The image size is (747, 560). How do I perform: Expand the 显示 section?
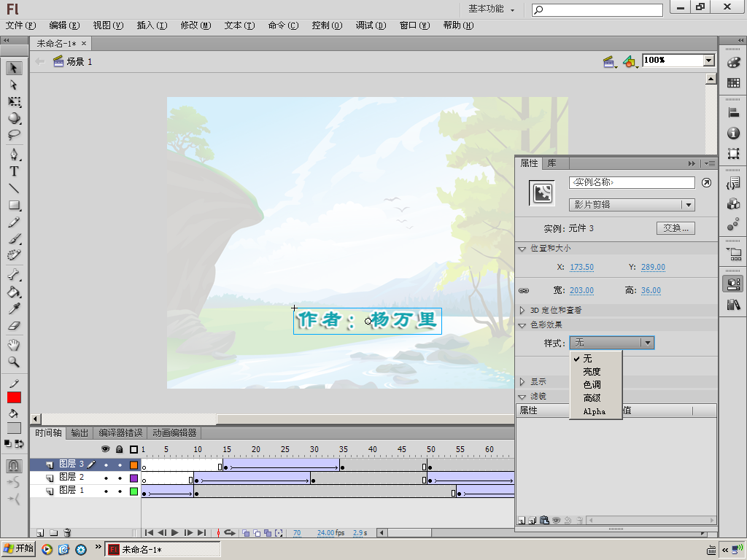coord(522,381)
